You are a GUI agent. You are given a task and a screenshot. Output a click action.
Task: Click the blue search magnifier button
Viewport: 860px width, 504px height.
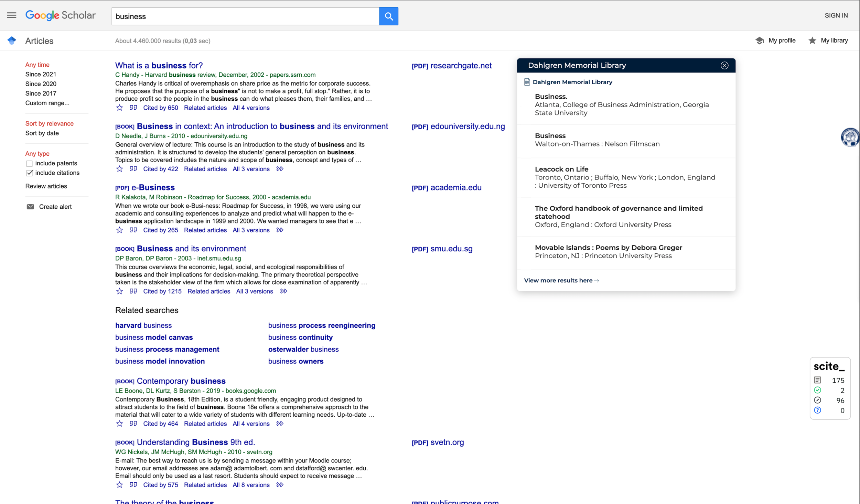pos(389,16)
